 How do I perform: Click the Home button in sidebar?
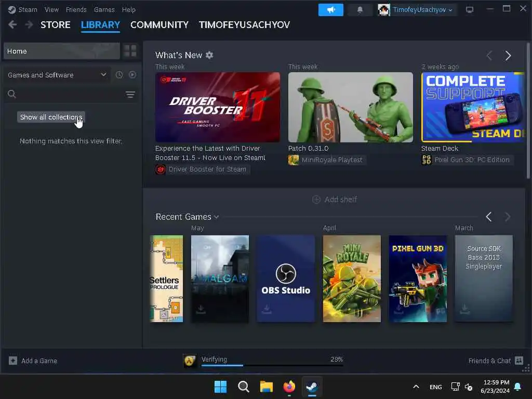62,51
